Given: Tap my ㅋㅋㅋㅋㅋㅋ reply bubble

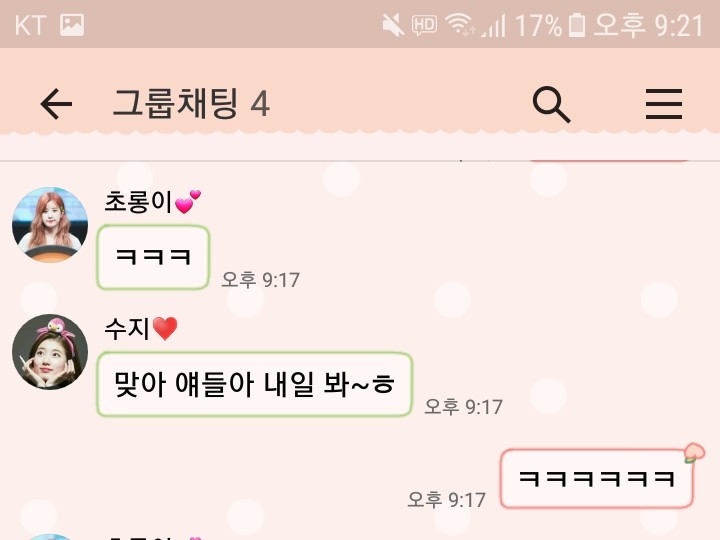Looking at the screenshot, I should (x=596, y=479).
